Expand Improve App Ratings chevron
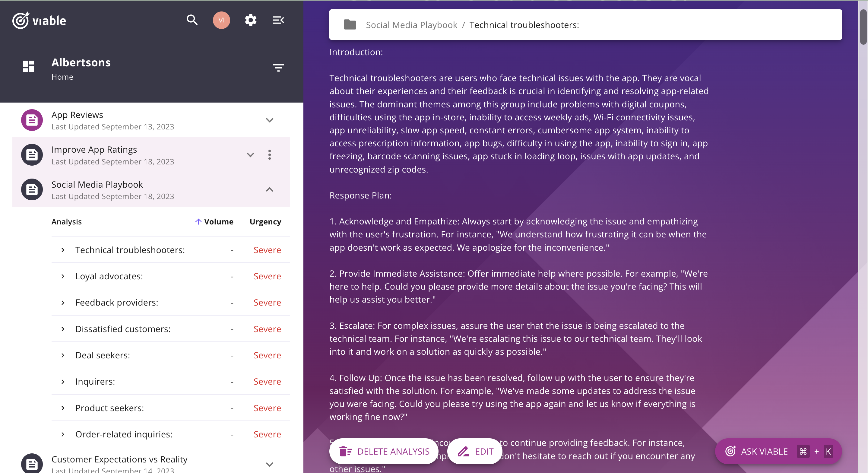The image size is (868, 473). [250, 155]
